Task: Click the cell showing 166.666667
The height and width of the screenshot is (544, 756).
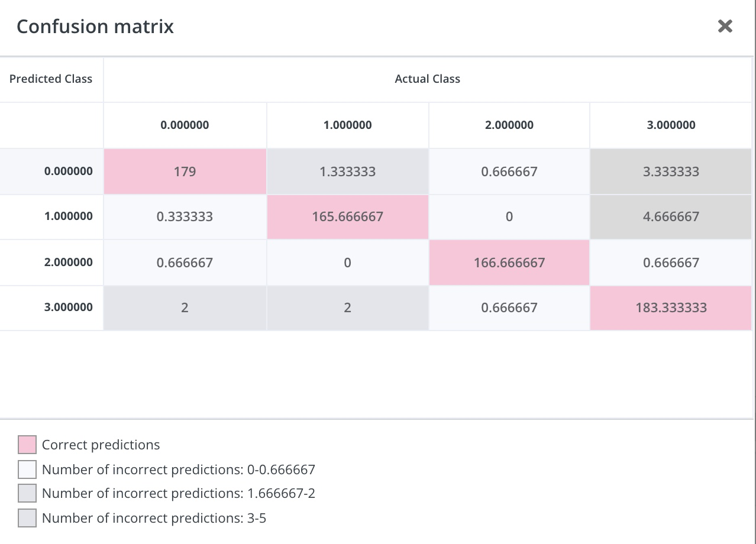Action: [509, 262]
